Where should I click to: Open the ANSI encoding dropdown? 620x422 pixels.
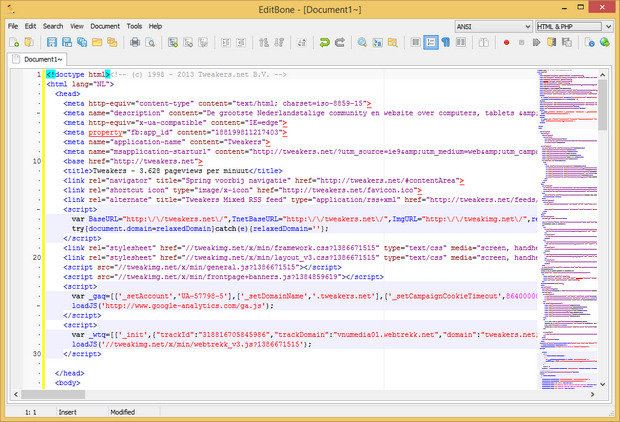[x=493, y=26]
